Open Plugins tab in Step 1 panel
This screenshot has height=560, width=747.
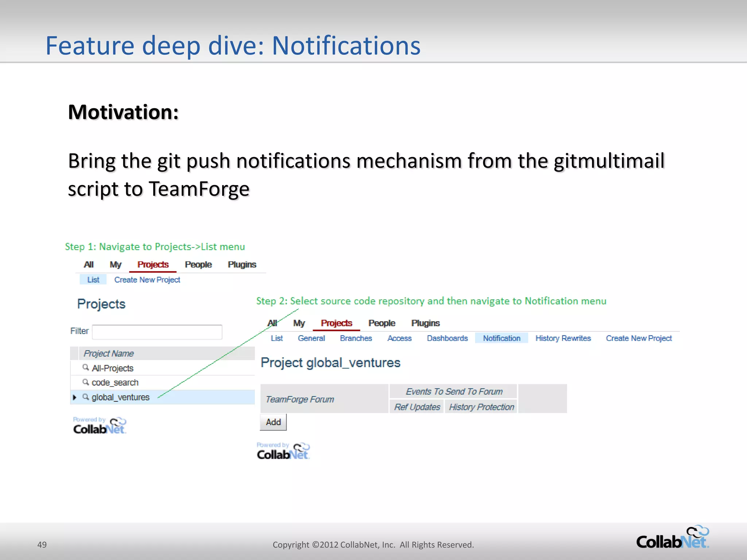242,265
